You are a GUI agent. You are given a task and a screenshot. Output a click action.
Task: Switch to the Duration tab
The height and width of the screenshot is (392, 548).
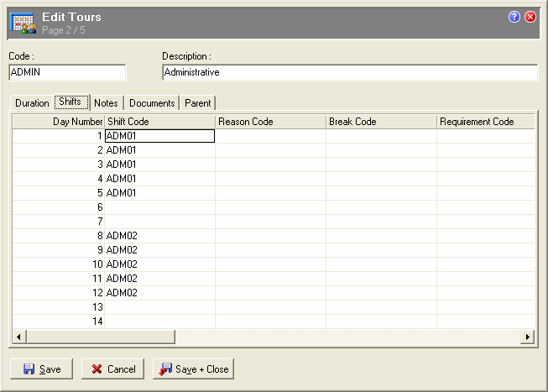coord(32,103)
